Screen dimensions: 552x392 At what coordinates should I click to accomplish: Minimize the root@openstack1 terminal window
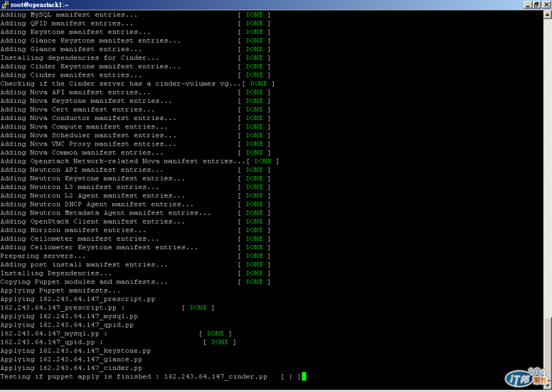[528, 5]
